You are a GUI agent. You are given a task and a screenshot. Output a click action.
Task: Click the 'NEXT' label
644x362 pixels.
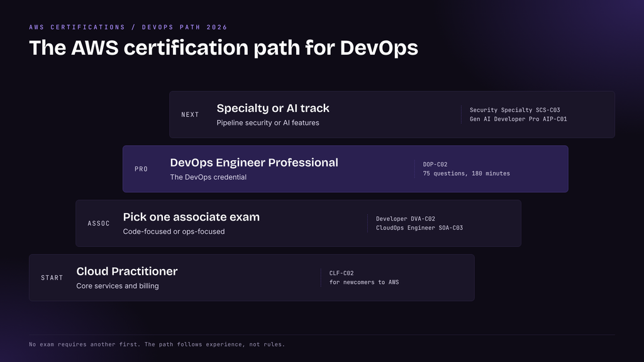[190, 114]
